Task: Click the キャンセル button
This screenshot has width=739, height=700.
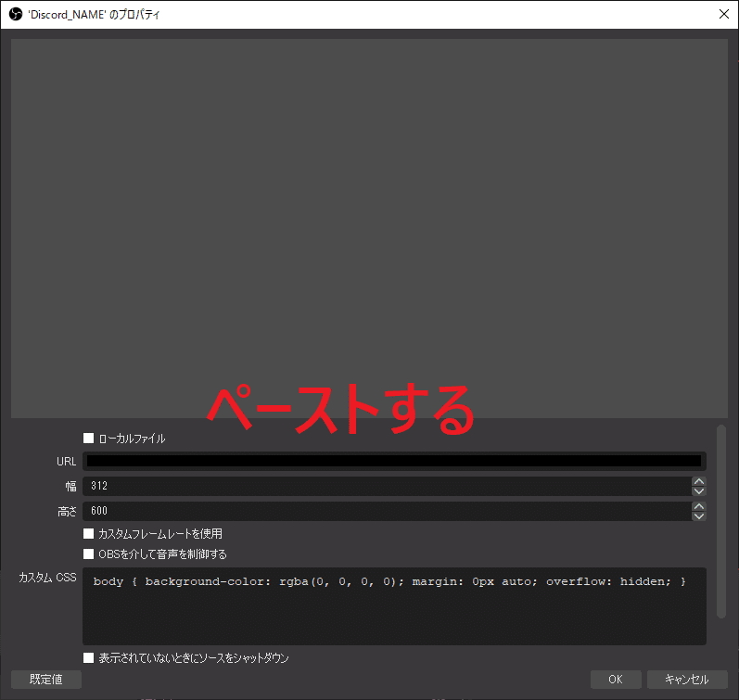Action: click(687, 680)
